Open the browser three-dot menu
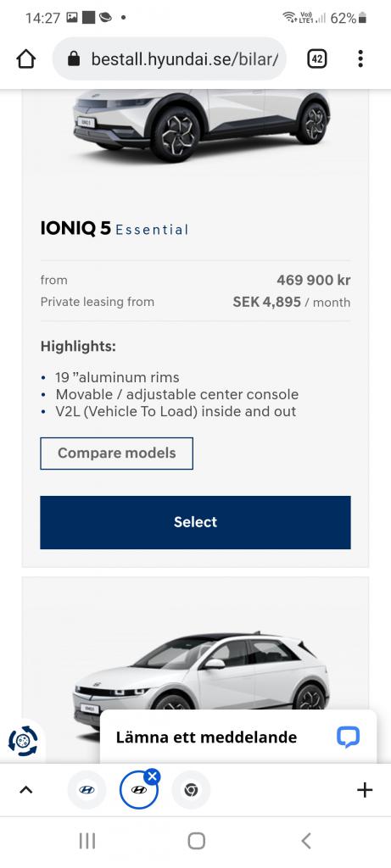 [x=360, y=58]
